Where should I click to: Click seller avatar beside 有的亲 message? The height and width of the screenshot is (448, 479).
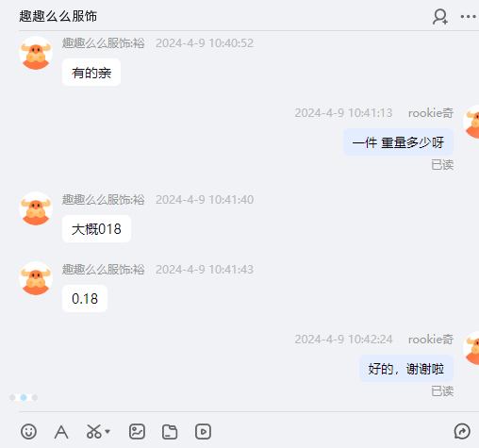36,53
